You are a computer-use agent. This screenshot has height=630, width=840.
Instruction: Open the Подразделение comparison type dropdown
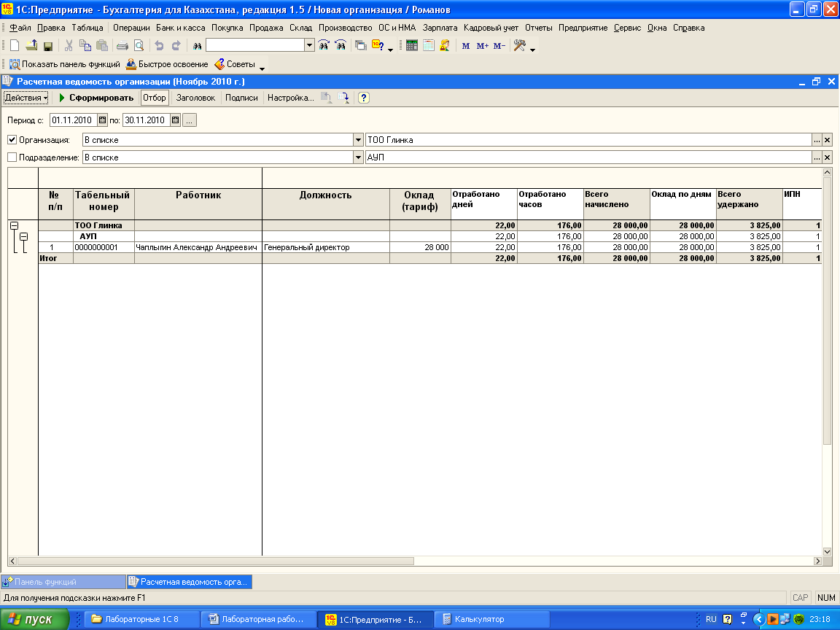pyautogui.click(x=359, y=157)
